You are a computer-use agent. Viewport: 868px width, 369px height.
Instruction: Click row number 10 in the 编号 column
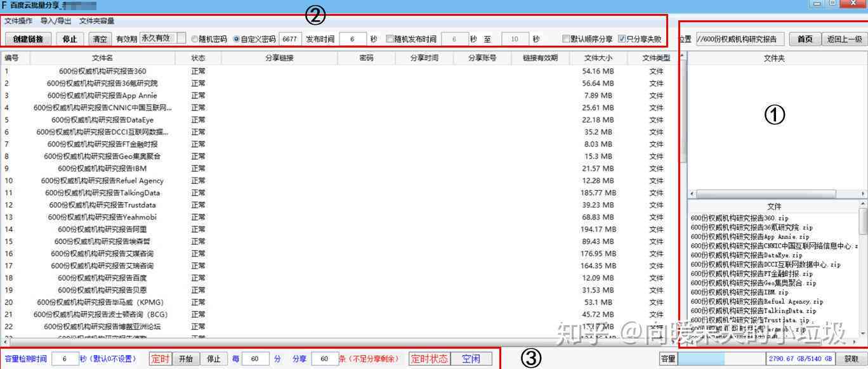point(8,181)
